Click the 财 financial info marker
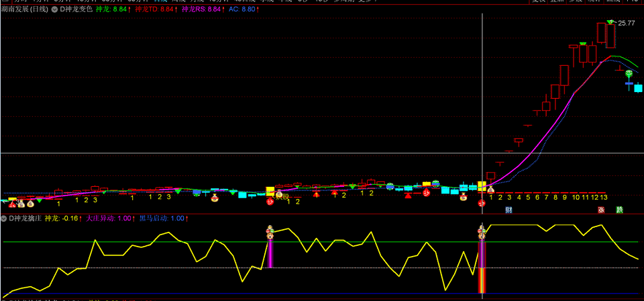This screenshot has height=301, width=644. pyautogui.click(x=508, y=210)
